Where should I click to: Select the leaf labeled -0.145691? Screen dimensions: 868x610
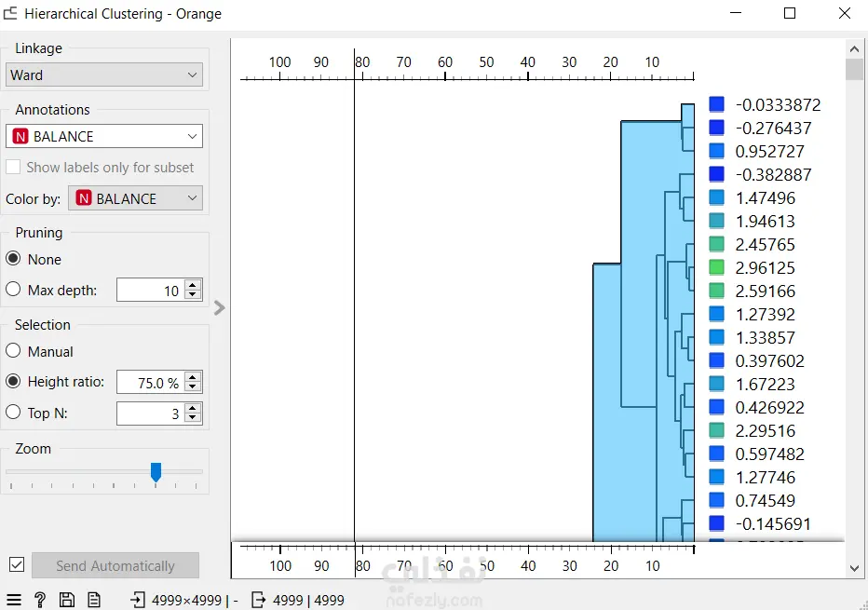pyautogui.click(x=773, y=523)
